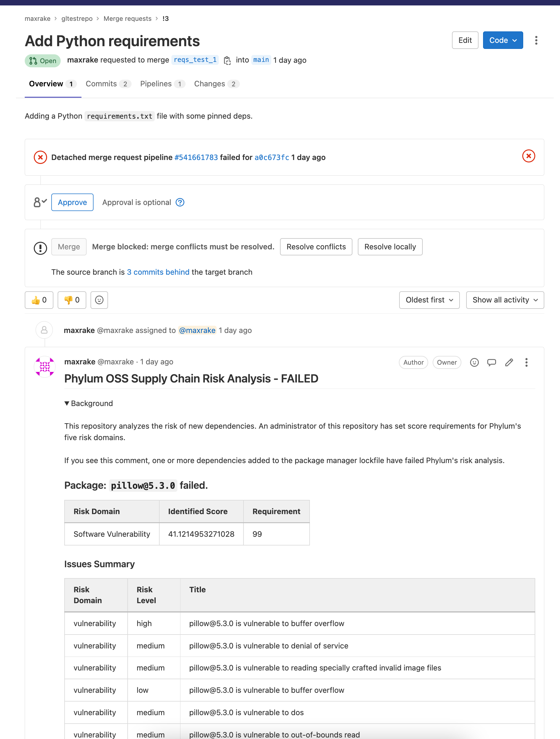The image size is (560, 739).
Task: Approve the merge request
Action: click(72, 202)
